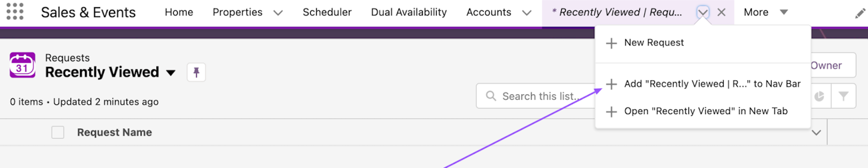868x168 pixels.
Task: Tick the select-all checkbox beside Request Name
Action: (x=58, y=132)
